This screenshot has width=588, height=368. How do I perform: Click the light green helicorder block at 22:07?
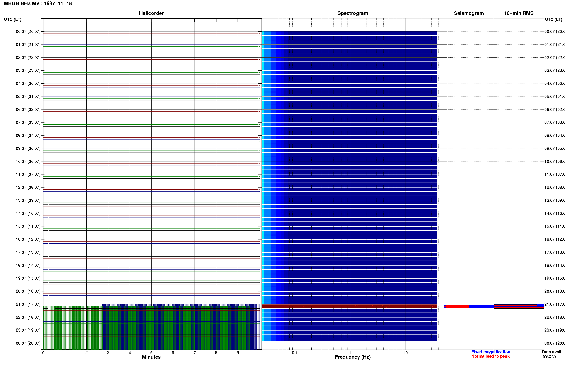[72, 328]
